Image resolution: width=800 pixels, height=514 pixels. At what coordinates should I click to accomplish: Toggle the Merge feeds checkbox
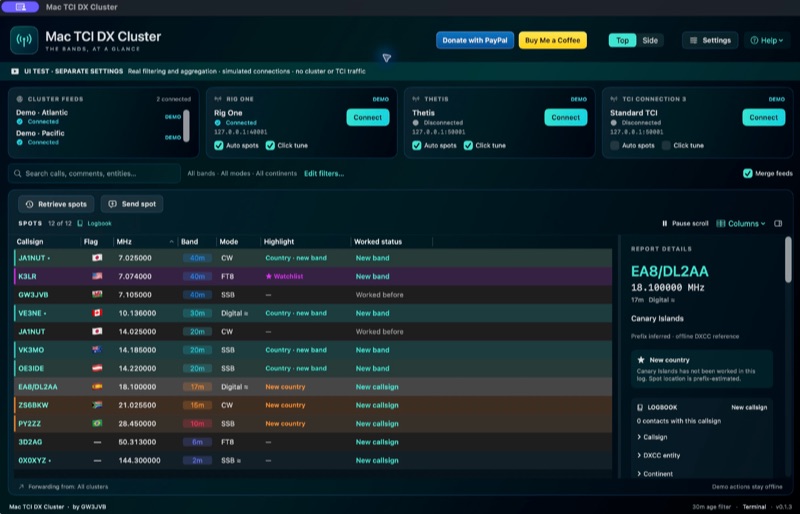(747, 174)
